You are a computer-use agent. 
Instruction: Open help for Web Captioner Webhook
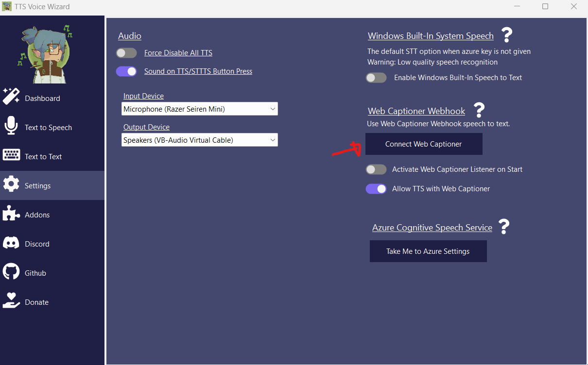(479, 110)
